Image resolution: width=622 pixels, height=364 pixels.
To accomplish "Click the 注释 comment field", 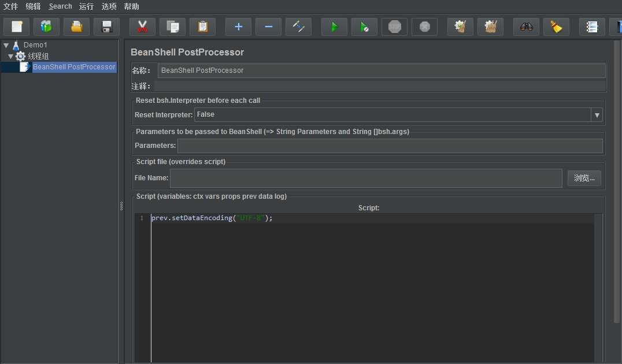I will pos(380,86).
